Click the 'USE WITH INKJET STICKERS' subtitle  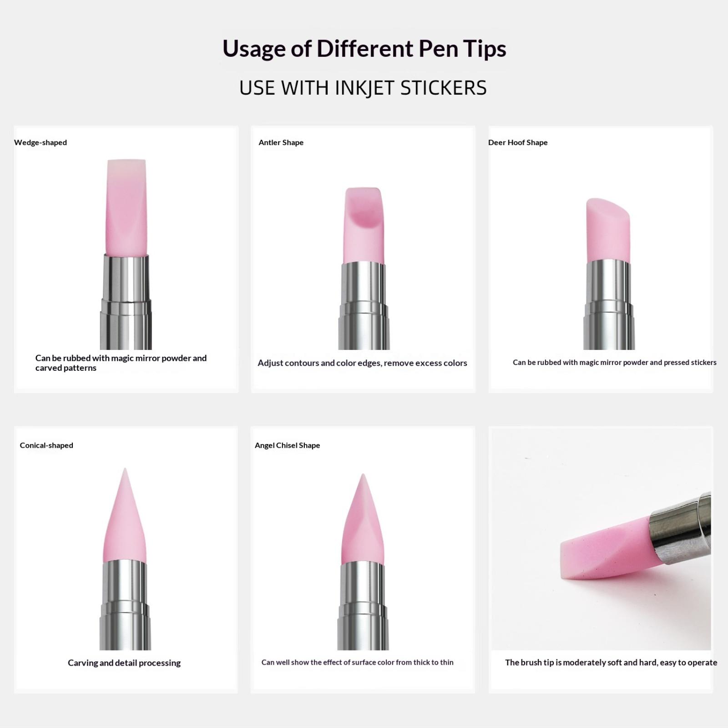pyautogui.click(x=363, y=88)
